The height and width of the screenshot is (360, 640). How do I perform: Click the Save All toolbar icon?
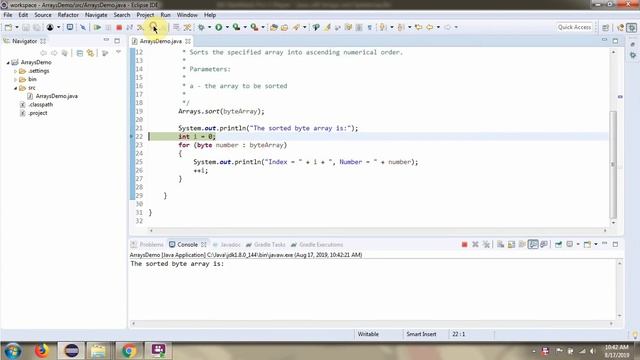pos(37,27)
